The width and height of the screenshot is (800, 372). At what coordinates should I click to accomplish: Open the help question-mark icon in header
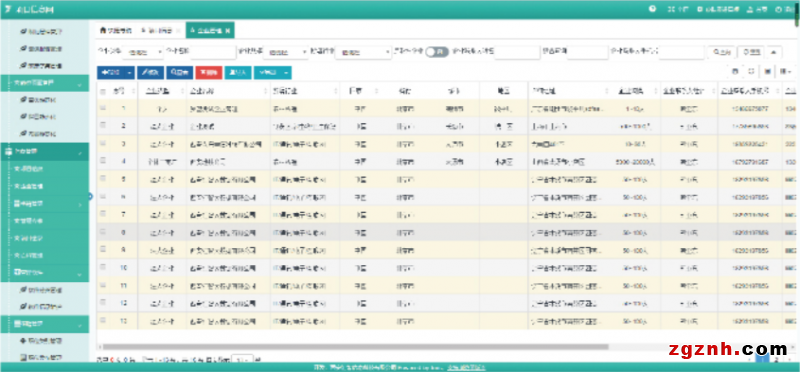[652, 9]
